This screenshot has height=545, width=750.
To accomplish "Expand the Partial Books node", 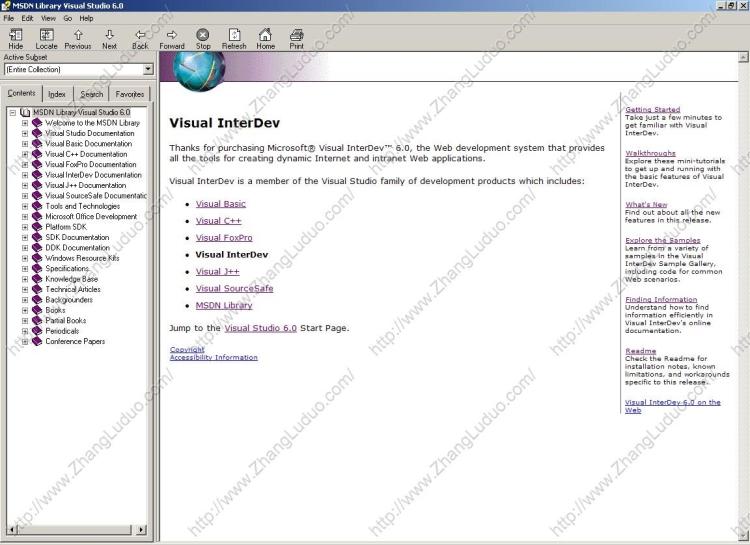I will point(25,321).
